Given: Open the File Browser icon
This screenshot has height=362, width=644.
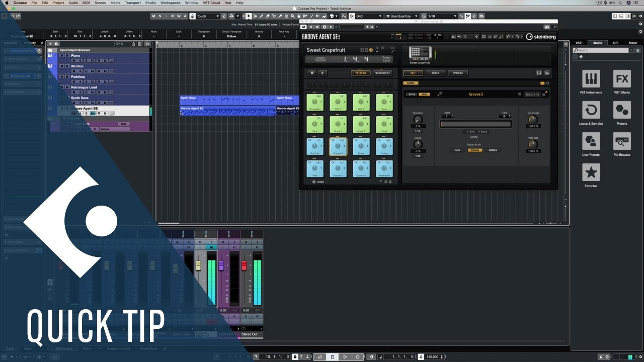Looking at the screenshot, I should 622,141.
